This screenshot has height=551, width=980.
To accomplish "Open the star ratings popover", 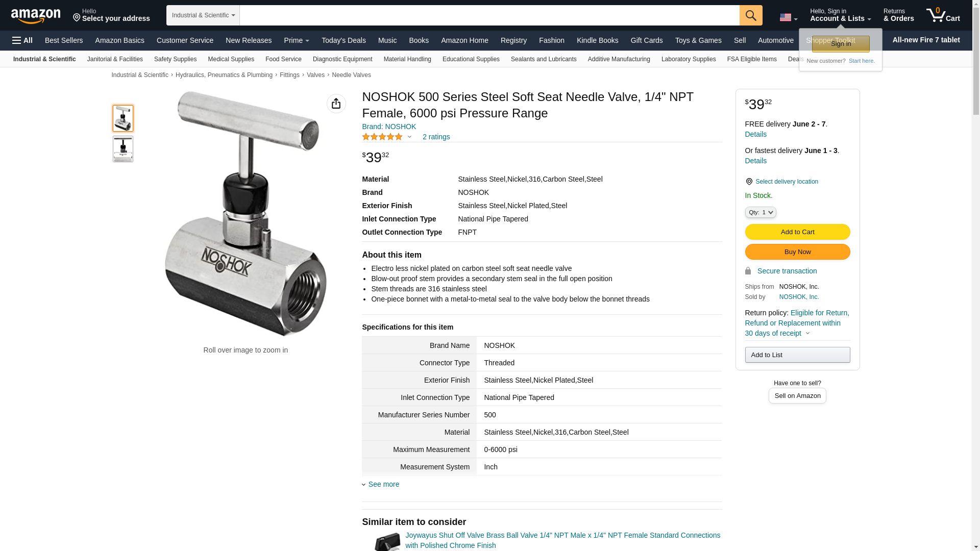I will [387, 137].
